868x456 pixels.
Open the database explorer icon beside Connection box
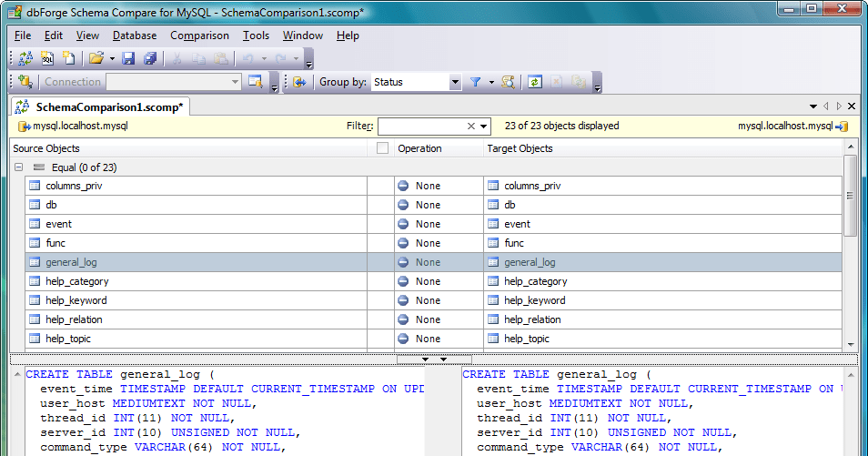[x=255, y=81]
